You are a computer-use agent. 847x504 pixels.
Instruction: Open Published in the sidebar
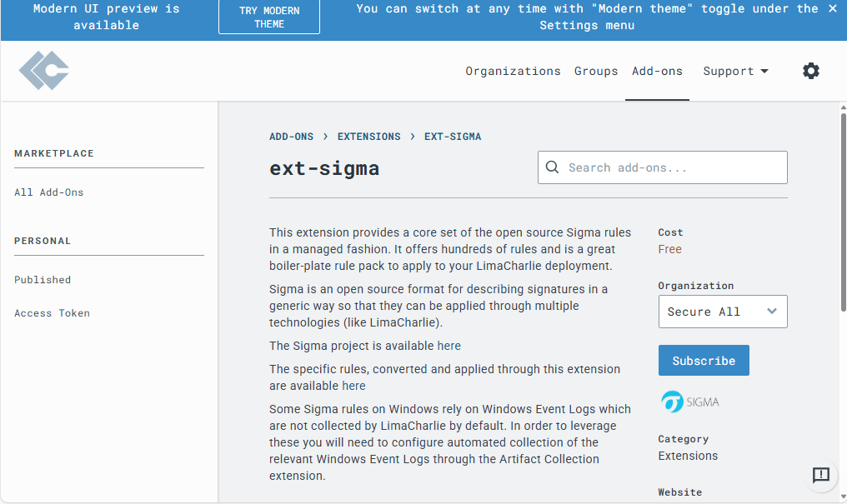click(43, 280)
